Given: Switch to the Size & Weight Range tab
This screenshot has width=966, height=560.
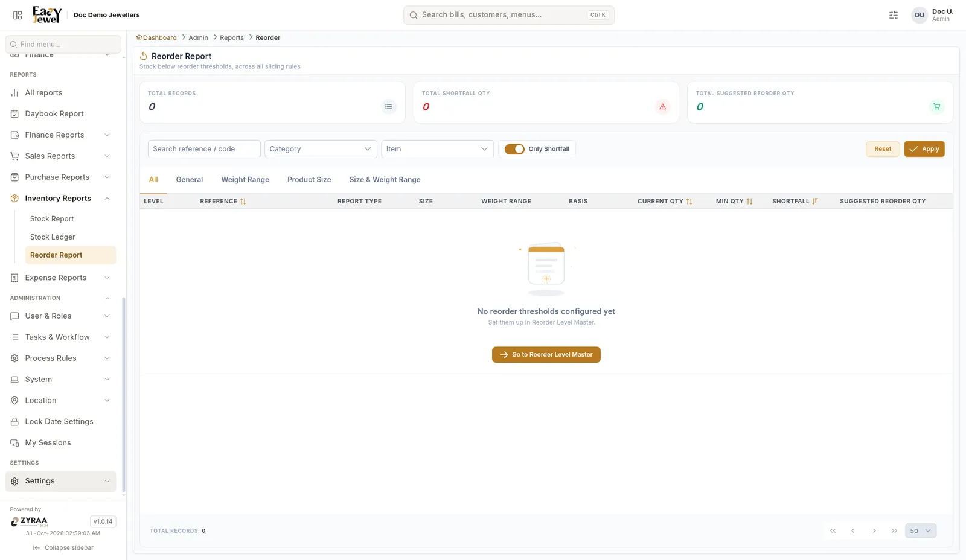Looking at the screenshot, I should (385, 180).
